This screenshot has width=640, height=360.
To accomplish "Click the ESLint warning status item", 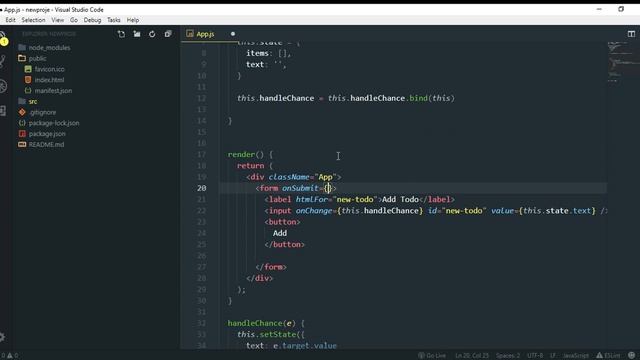I will [608, 356].
